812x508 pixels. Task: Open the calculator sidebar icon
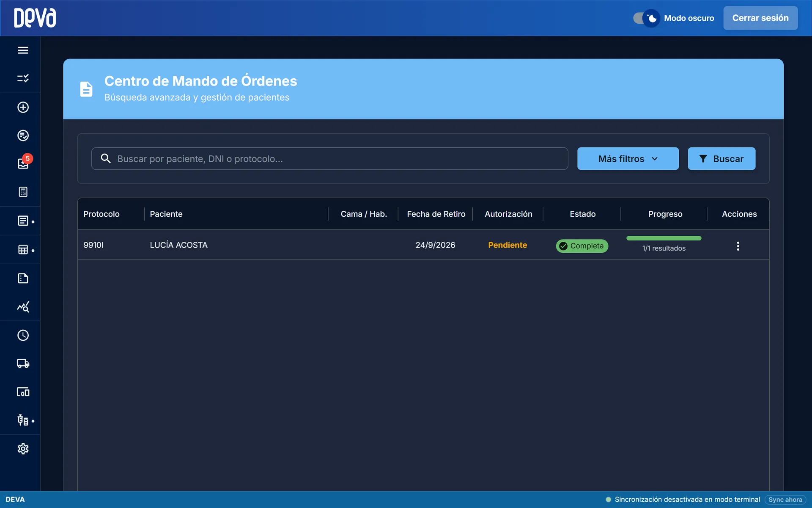[23, 192]
